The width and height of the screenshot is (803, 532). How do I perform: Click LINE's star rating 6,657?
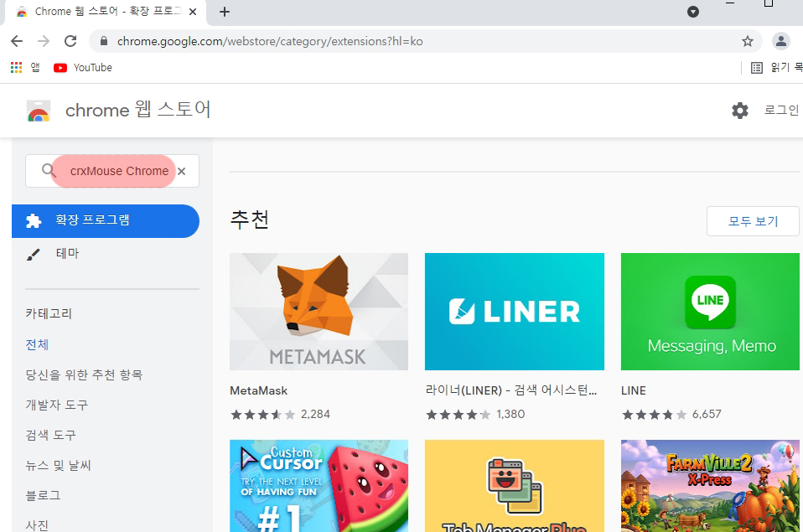(x=671, y=414)
